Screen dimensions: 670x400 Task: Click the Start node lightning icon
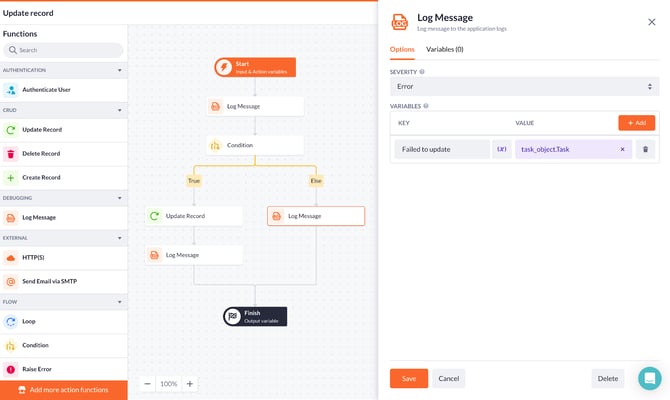(x=223, y=68)
